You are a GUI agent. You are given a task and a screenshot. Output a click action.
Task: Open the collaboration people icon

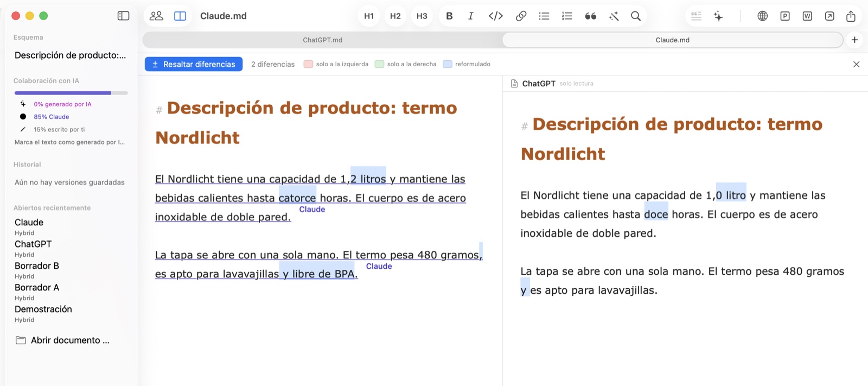tap(156, 16)
